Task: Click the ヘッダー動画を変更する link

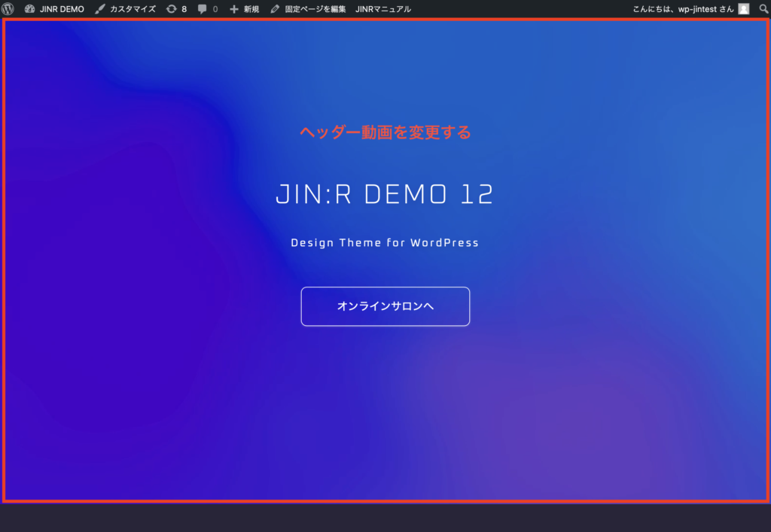Action: (385, 132)
